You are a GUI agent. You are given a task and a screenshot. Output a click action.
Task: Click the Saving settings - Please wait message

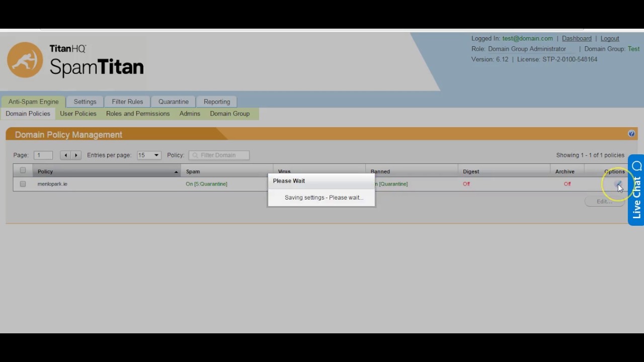pos(324,198)
